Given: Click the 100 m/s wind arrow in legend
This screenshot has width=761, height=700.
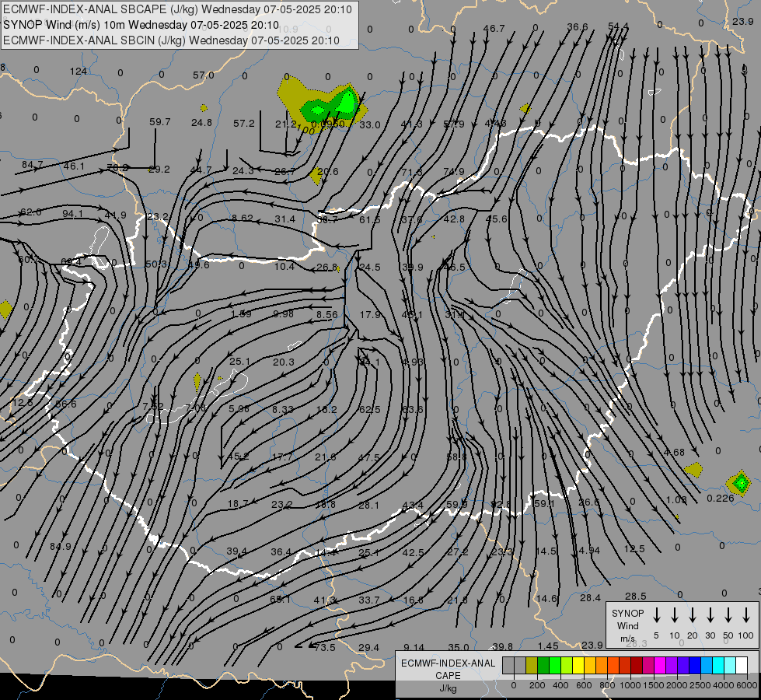Looking at the screenshot, I should (x=746, y=615).
